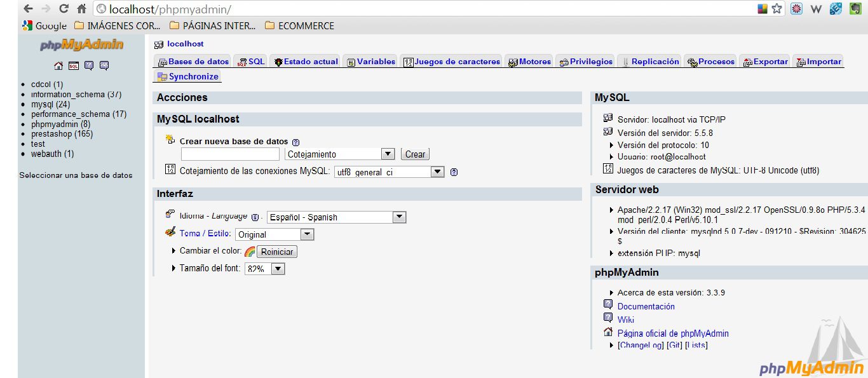Open the Importar tab
Screen dimensions: 868x378
coord(818,62)
